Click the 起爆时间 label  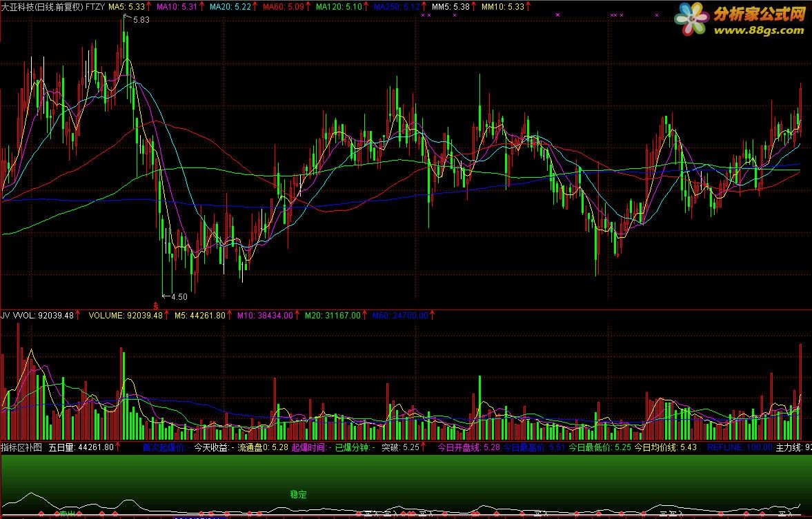coord(310,447)
